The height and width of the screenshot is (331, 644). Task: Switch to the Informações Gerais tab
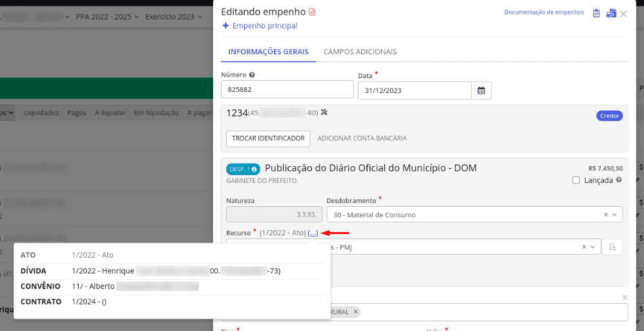point(269,52)
